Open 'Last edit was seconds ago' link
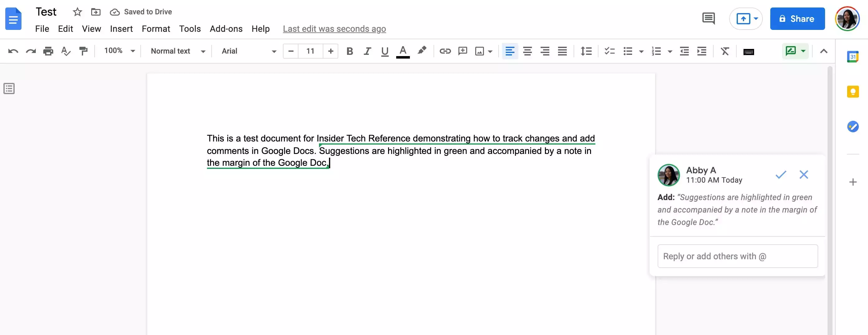Viewport: 868px width, 335px height. [334, 29]
